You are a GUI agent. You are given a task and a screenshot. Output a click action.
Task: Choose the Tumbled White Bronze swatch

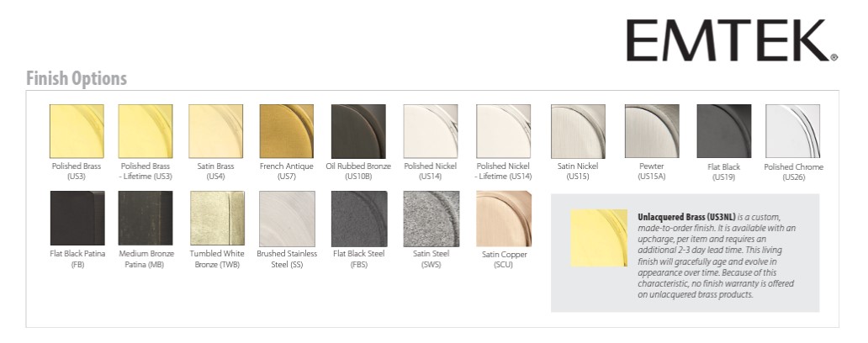coord(217,219)
